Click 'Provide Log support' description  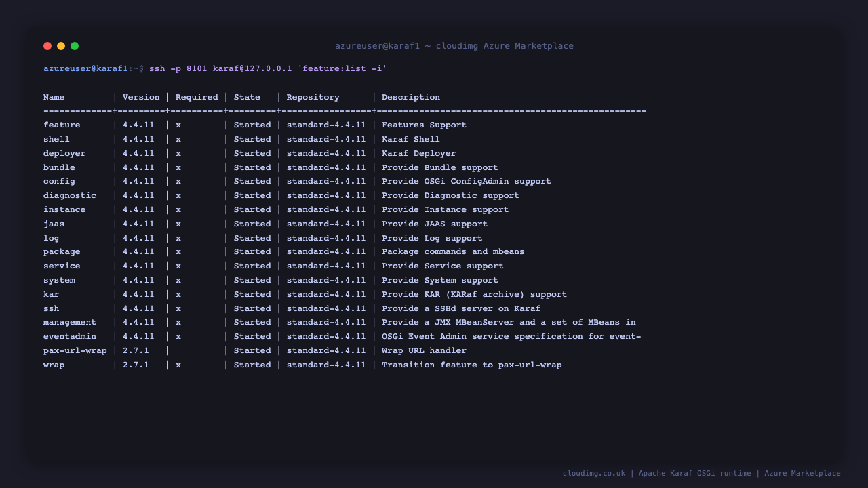tap(432, 238)
